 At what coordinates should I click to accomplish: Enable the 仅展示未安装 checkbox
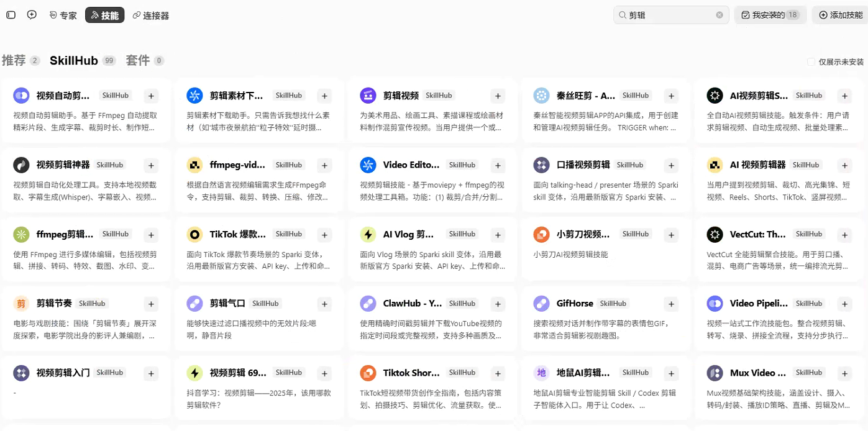[x=811, y=62]
